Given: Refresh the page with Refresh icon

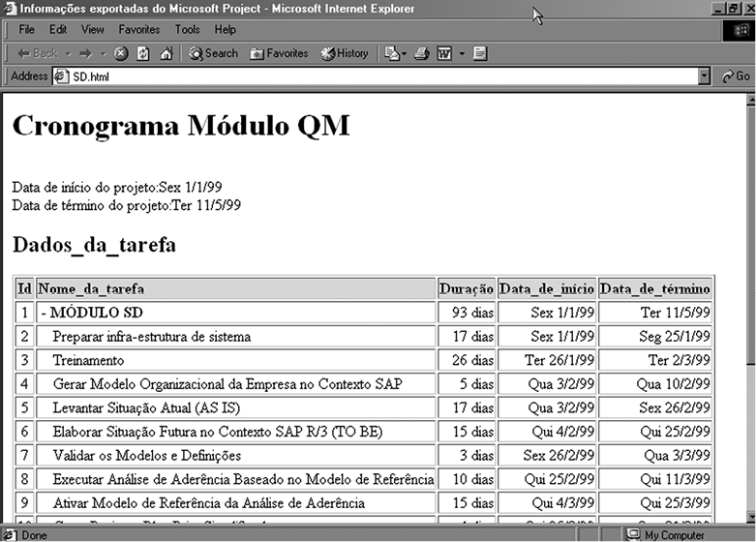Looking at the screenshot, I should tap(143, 53).
